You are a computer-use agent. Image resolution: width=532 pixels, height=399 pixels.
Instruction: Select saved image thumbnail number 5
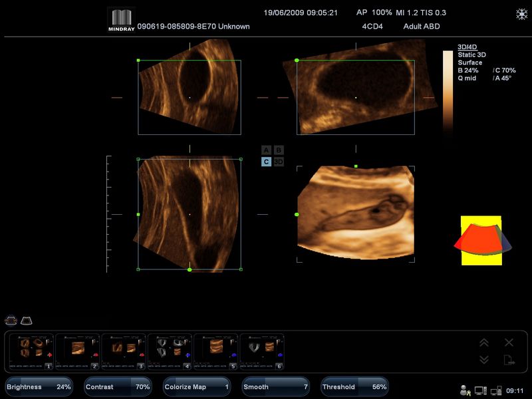coord(215,352)
